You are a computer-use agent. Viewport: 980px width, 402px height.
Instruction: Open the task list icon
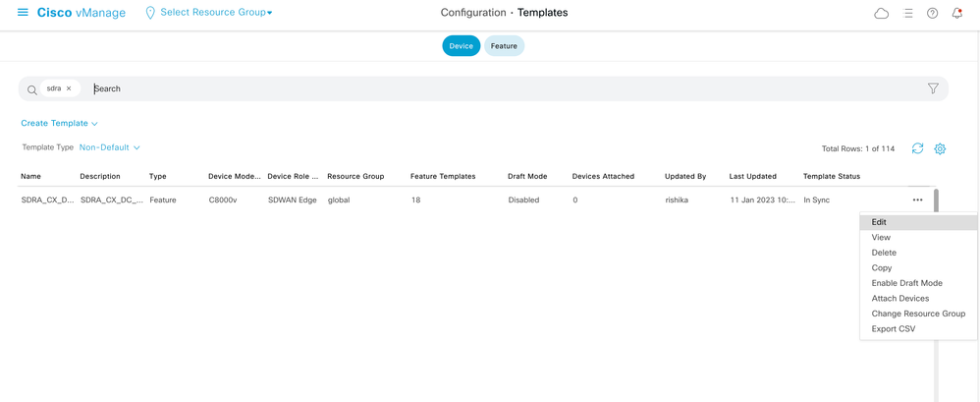908,13
